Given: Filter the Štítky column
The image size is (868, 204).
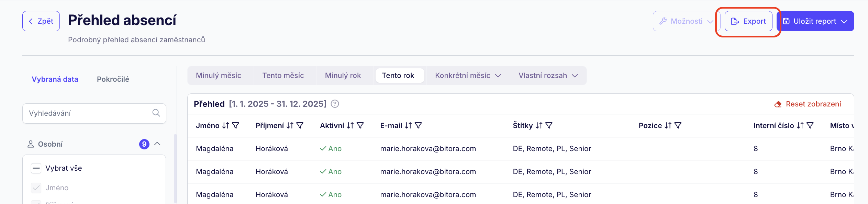Looking at the screenshot, I should point(549,126).
